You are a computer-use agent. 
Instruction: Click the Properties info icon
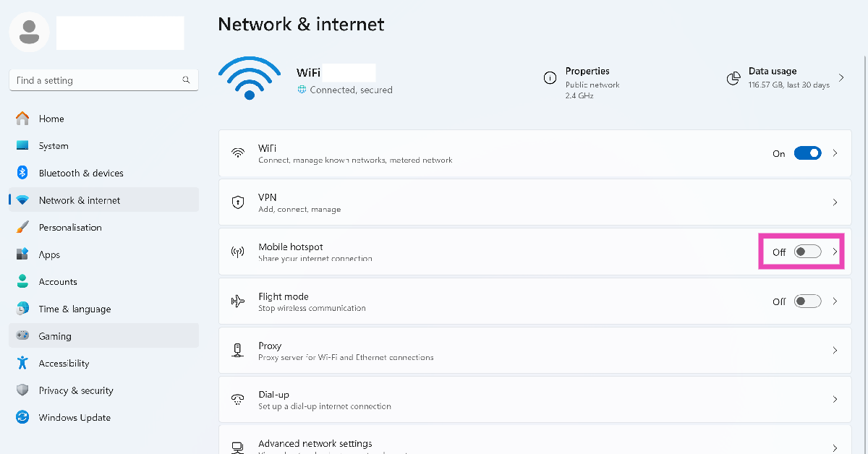(550, 78)
